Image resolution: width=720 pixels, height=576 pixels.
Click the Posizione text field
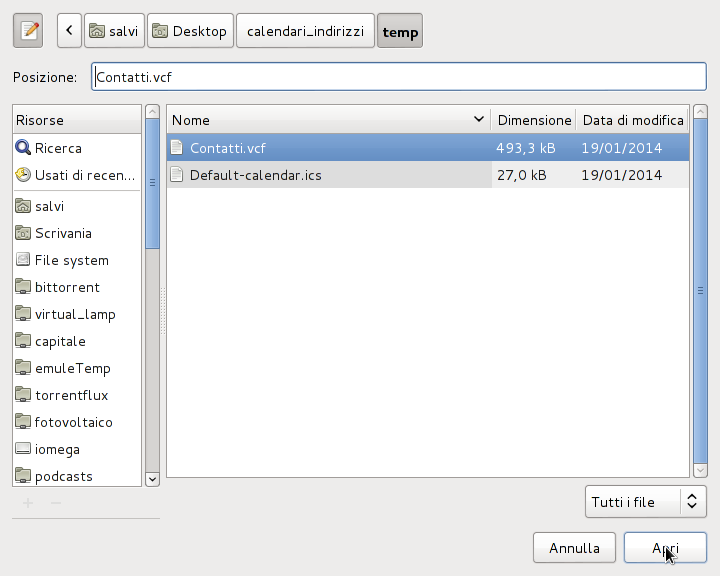coord(399,77)
